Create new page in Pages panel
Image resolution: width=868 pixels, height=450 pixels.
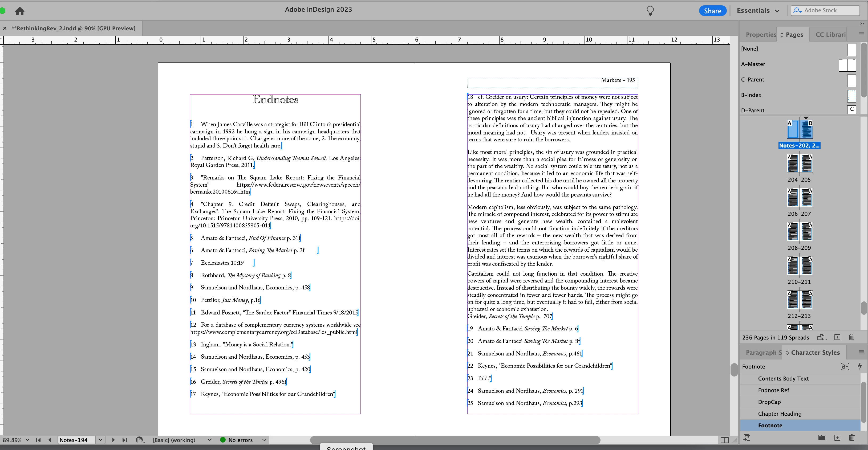coord(837,337)
